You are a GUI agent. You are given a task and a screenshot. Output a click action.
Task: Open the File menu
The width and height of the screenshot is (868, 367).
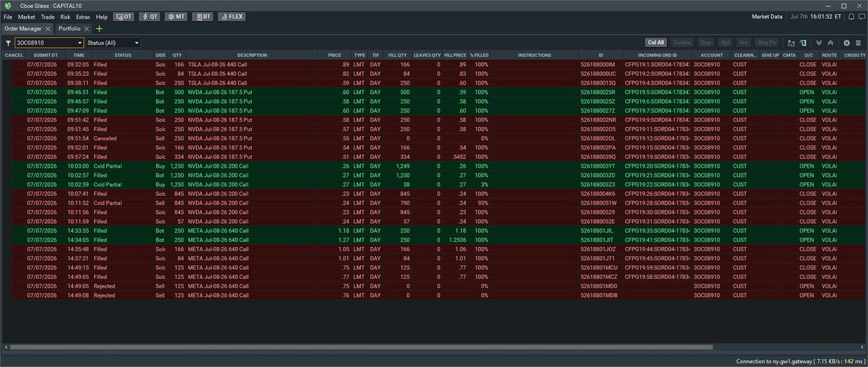click(8, 16)
